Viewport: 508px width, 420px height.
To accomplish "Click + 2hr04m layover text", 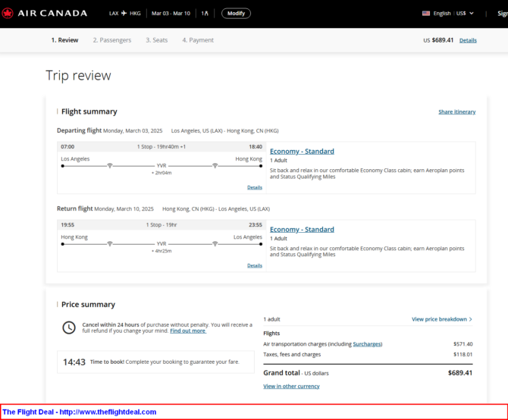I will click(161, 173).
